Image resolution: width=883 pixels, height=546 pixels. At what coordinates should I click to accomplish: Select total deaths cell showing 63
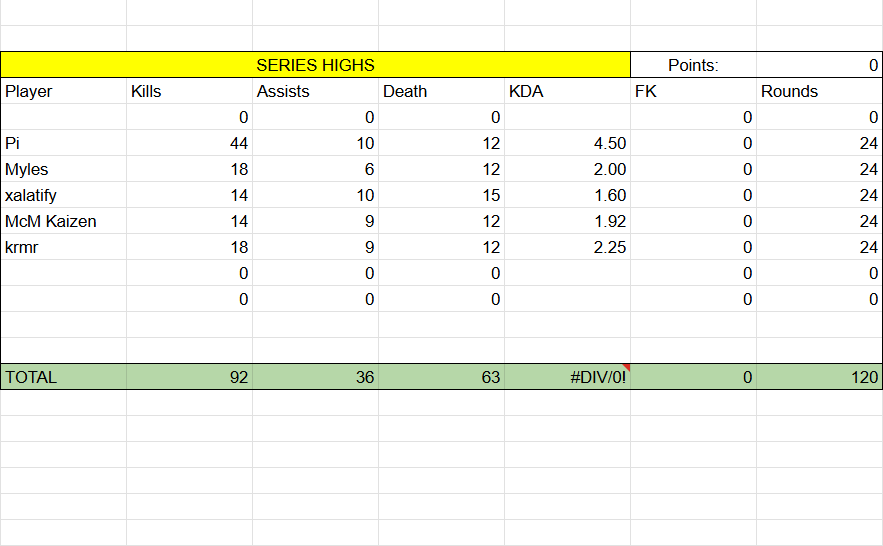pyautogui.click(x=442, y=377)
